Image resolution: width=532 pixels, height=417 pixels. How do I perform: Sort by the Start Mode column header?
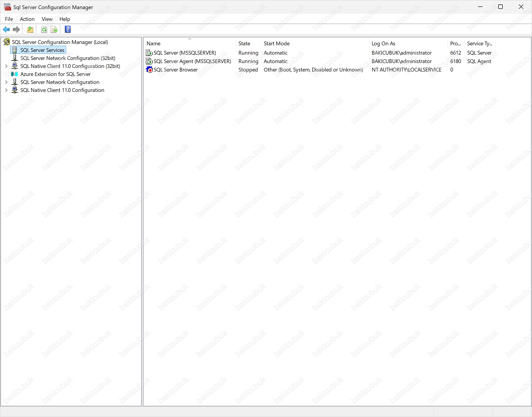tap(277, 44)
